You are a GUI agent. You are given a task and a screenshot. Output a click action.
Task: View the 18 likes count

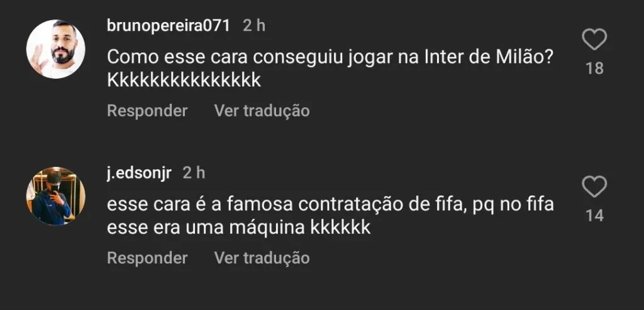594,69
